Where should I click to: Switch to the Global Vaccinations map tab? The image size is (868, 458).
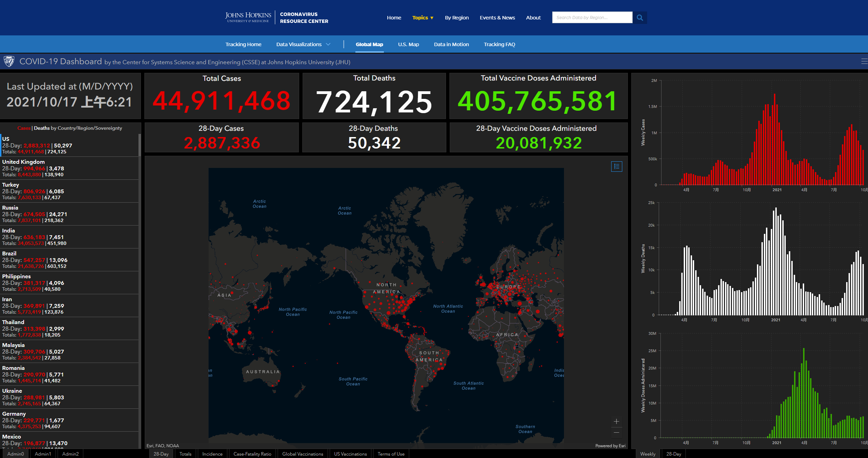[302, 454]
